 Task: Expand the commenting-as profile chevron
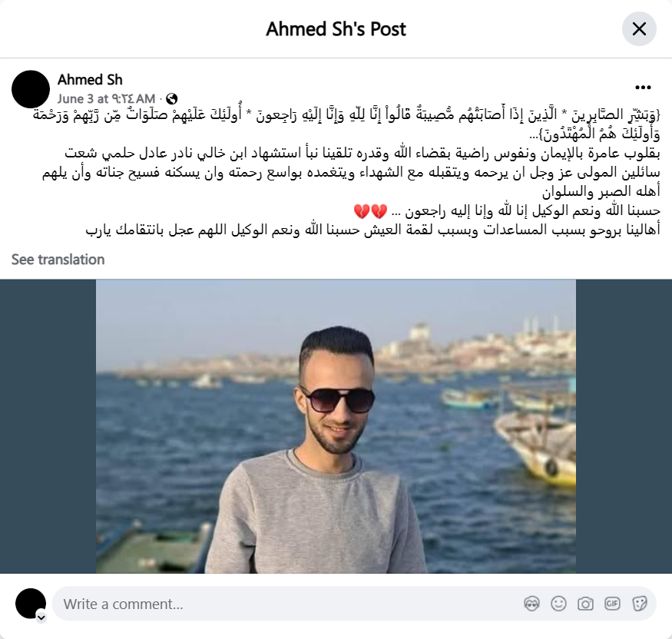[x=41, y=617]
